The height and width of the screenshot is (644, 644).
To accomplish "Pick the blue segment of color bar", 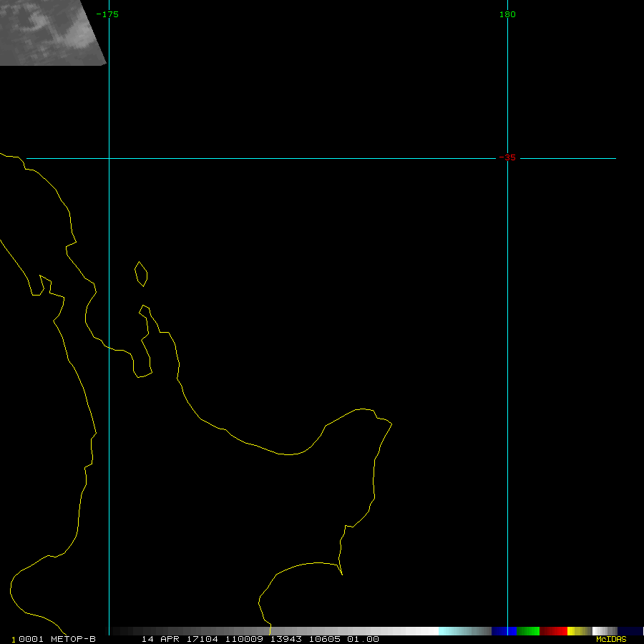I will click(x=504, y=630).
